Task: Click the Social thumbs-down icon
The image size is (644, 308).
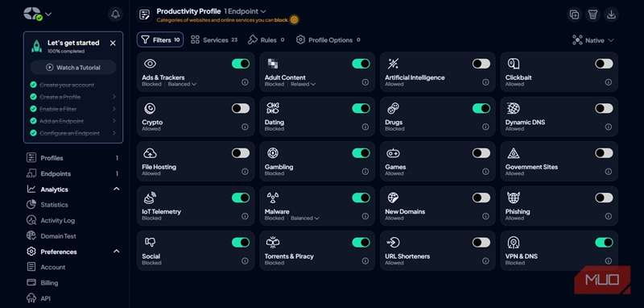Action: coord(151,242)
